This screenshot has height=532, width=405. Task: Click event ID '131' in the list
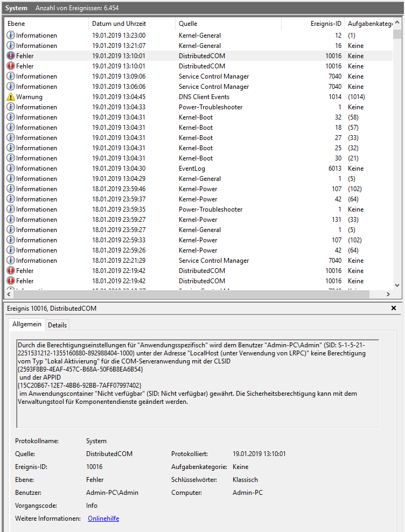coord(337,220)
